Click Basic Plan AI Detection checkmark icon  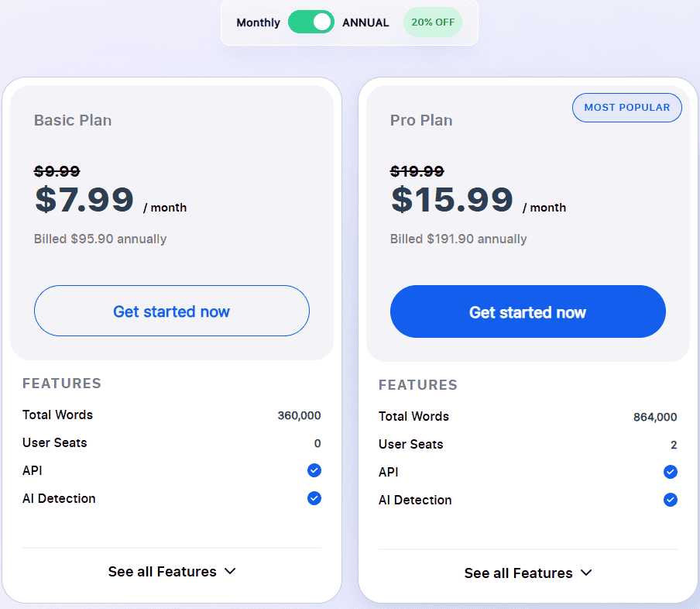314,498
